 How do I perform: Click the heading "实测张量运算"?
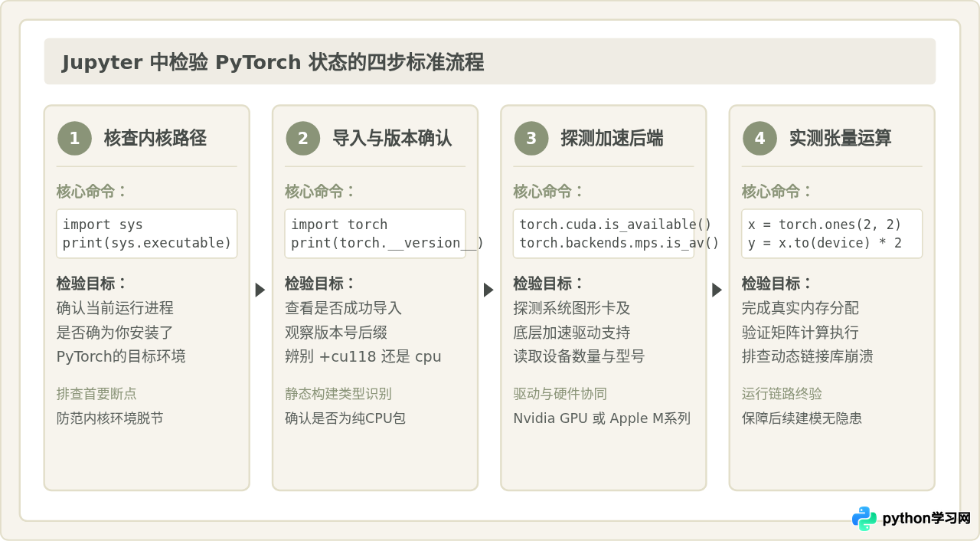[x=841, y=138]
